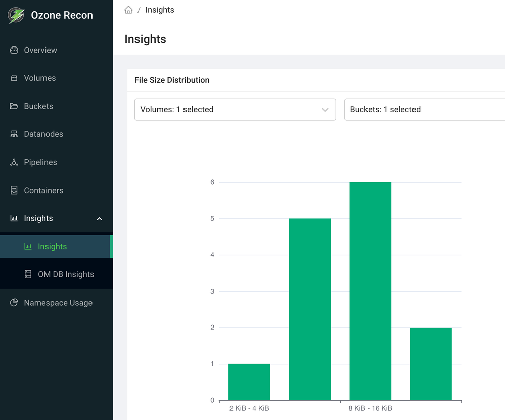This screenshot has height=420, width=505.
Task: Open the Insights submenu item
Action: [x=52, y=247]
